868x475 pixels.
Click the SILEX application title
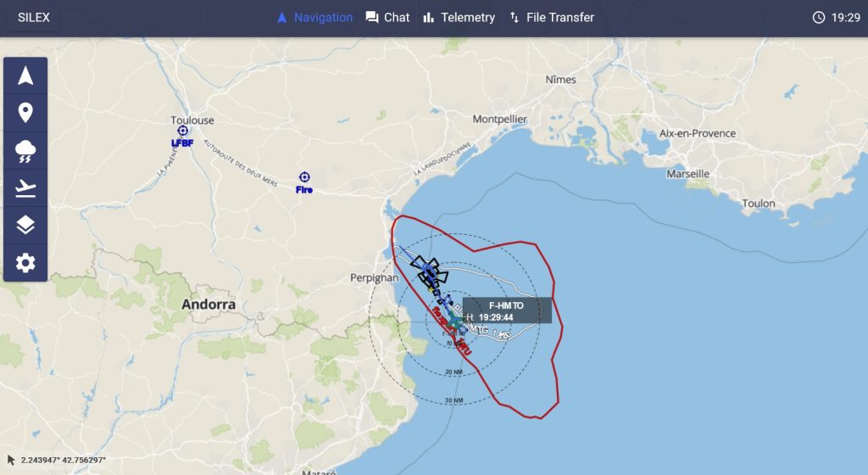34,18
